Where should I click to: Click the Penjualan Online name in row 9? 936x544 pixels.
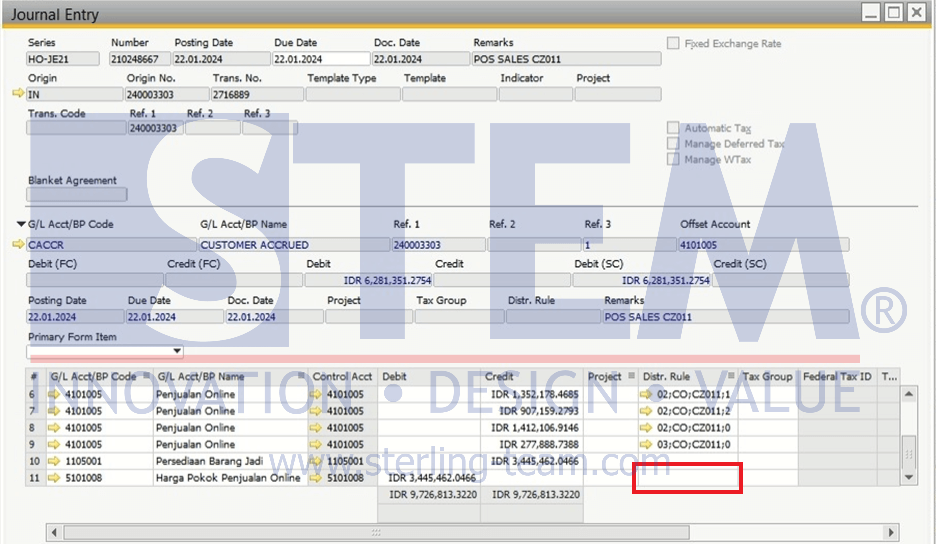tap(195, 444)
